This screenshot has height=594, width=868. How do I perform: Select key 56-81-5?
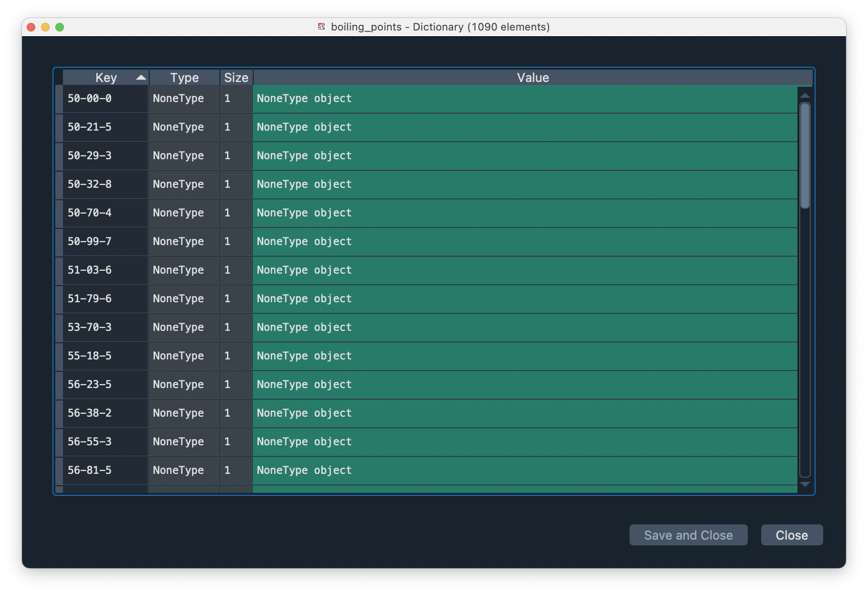pyautogui.click(x=105, y=471)
